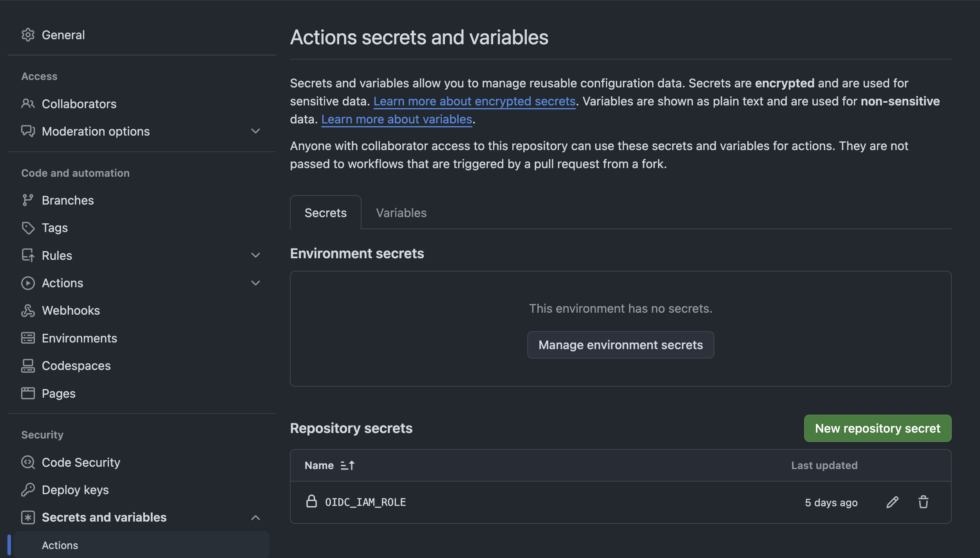
Task: Click the OIDC_IAM_ROLE secret name
Action: (x=365, y=502)
